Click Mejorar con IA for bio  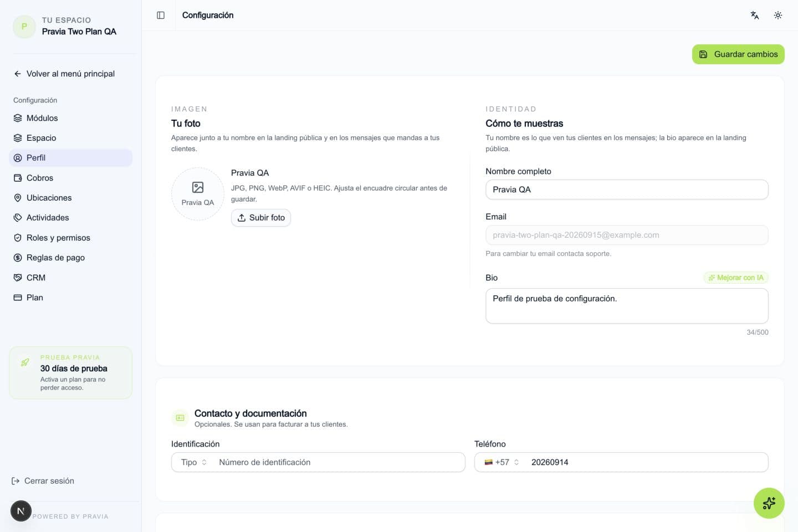tap(736, 278)
